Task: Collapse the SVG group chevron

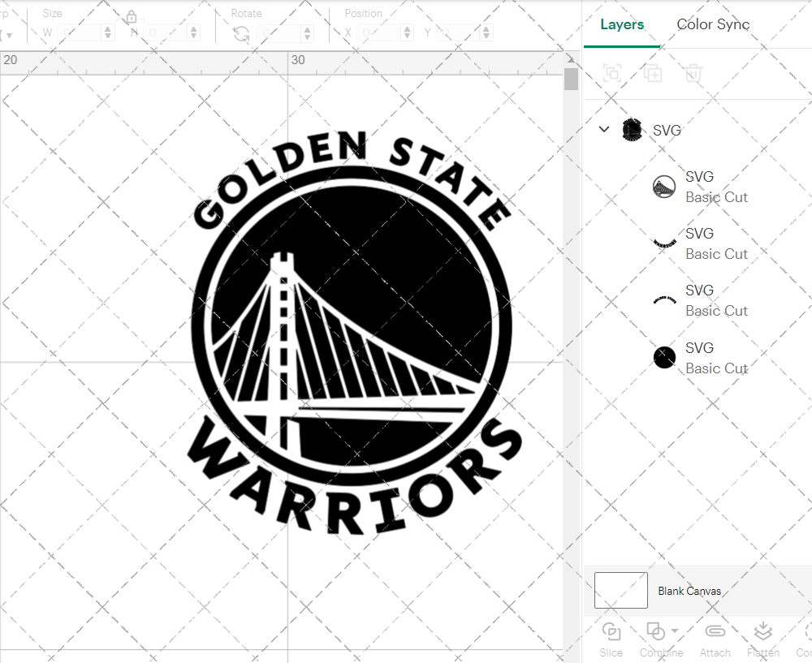Action: 604,129
